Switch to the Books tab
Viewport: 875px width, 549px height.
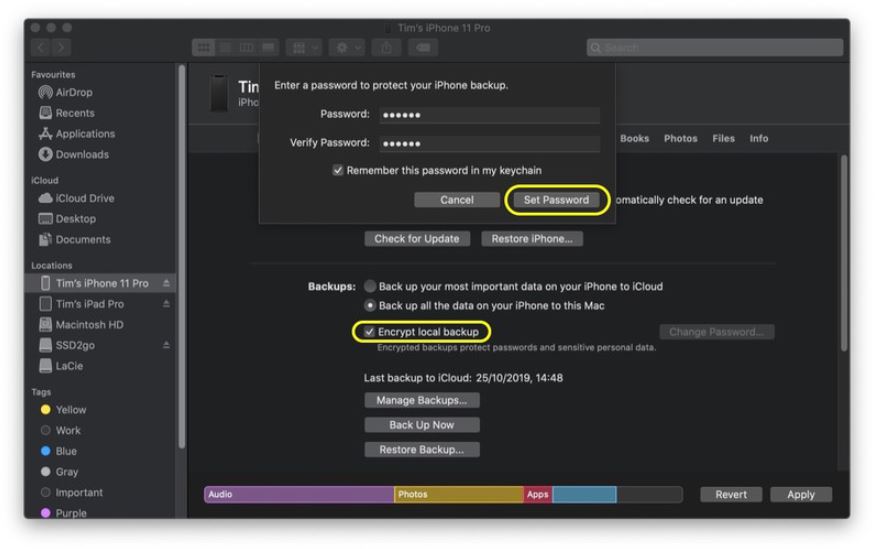tap(634, 138)
